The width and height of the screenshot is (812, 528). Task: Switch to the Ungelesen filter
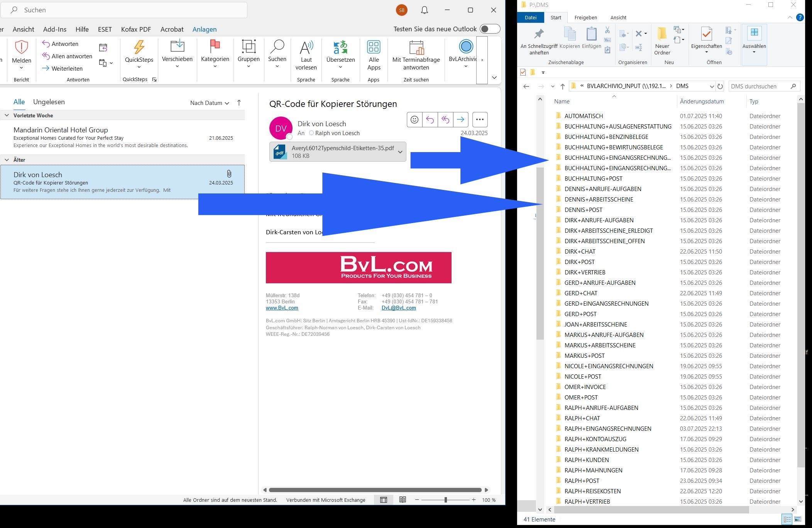[x=49, y=102]
